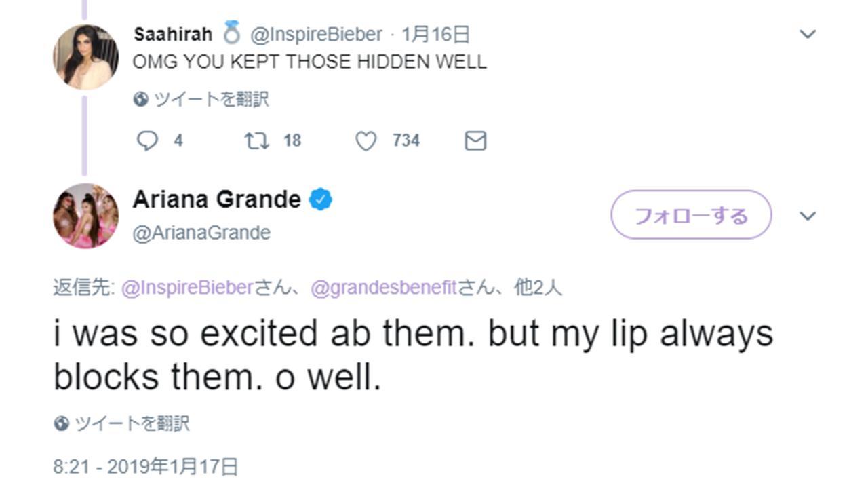Click the reply speech bubble icon

147,140
